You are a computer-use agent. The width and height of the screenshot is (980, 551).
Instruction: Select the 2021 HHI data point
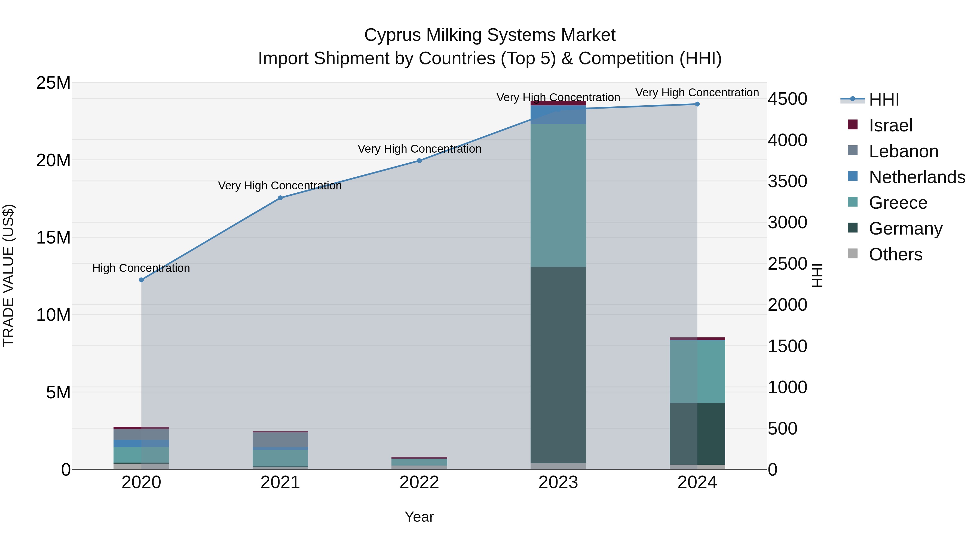280,198
